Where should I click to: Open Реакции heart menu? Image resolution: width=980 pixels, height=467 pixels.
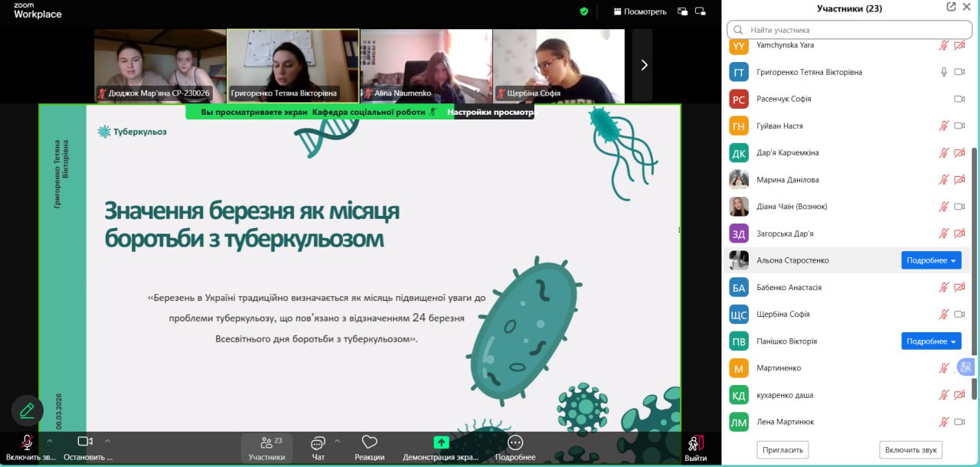(x=370, y=449)
